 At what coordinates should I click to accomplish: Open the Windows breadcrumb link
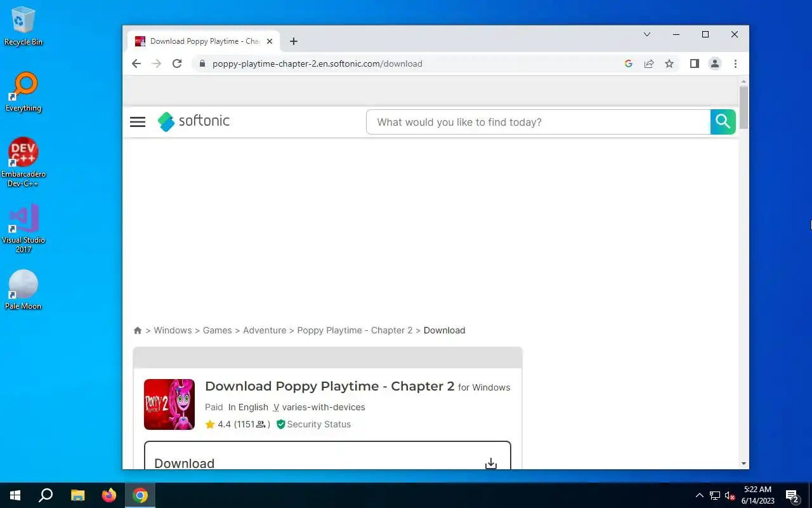click(x=173, y=330)
